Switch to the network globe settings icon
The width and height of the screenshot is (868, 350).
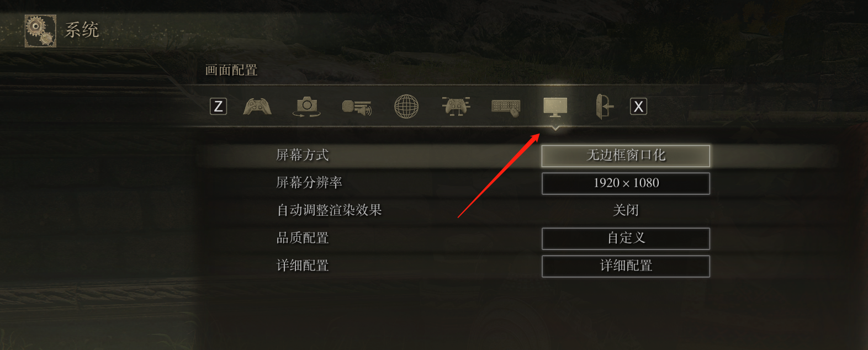point(406,107)
